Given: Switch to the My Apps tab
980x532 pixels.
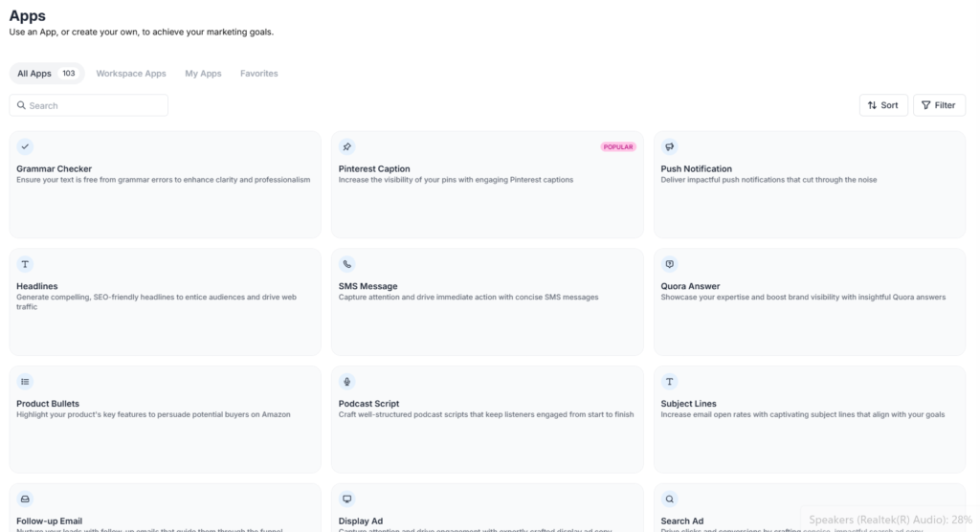Looking at the screenshot, I should pos(203,74).
